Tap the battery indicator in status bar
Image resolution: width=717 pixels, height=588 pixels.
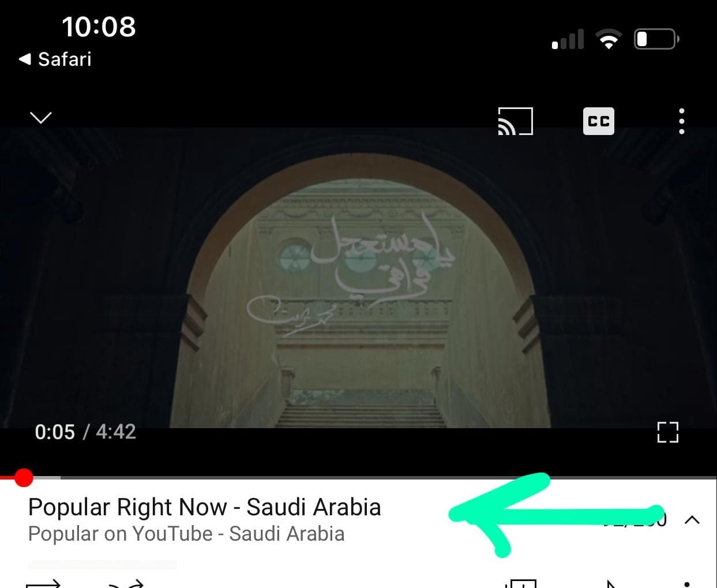656,39
